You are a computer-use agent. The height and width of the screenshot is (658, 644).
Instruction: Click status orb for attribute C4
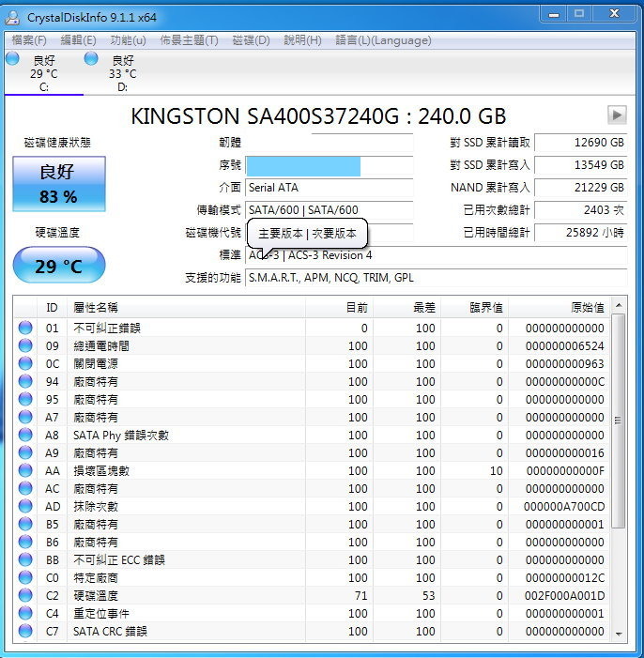(x=25, y=613)
